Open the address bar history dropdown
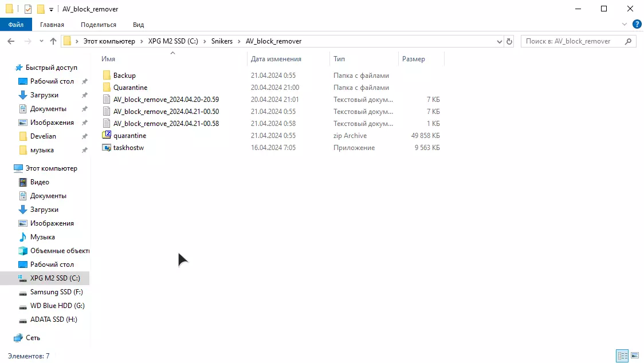Image resolution: width=644 pixels, height=363 pixels. [499, 41]
